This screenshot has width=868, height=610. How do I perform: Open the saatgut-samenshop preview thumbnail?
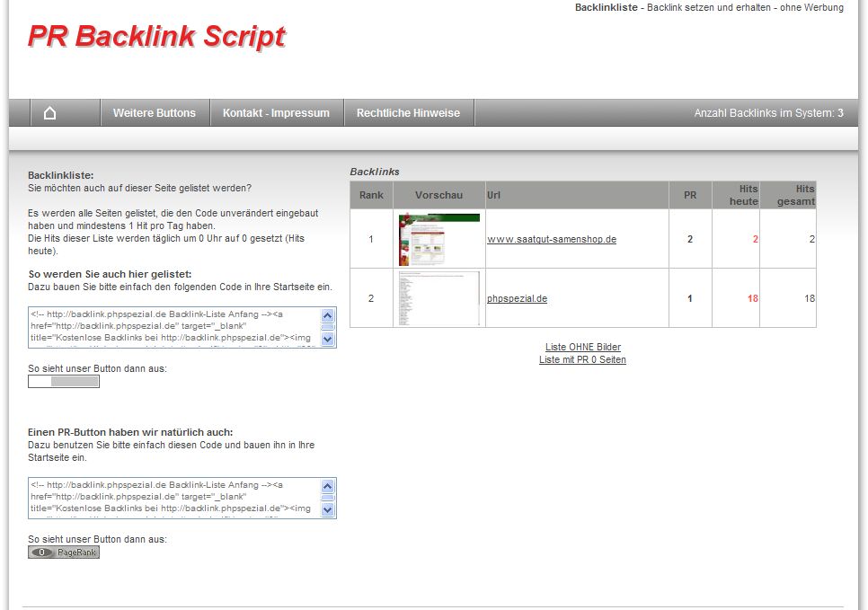click(x=438, y=239)
